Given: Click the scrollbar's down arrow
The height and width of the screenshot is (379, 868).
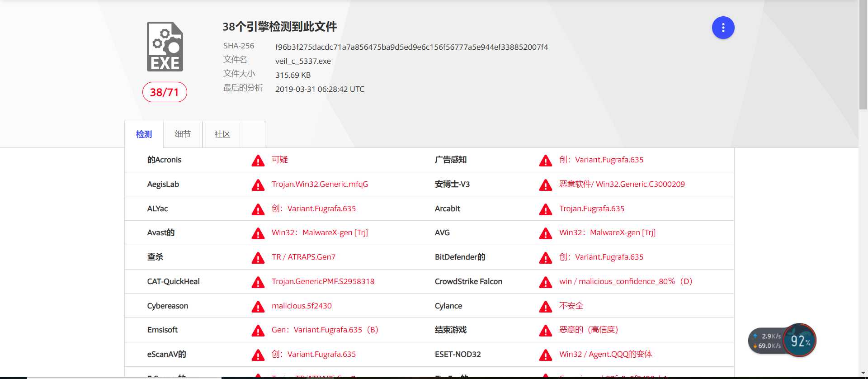Looking at the screenshot, I should tap(863, 373).
